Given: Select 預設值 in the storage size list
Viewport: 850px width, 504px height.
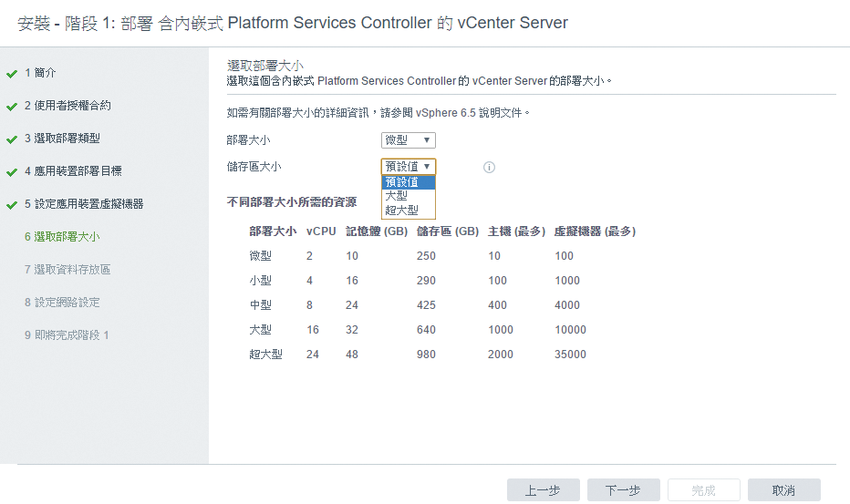Looking at the screenshot, I should point(409,182).
